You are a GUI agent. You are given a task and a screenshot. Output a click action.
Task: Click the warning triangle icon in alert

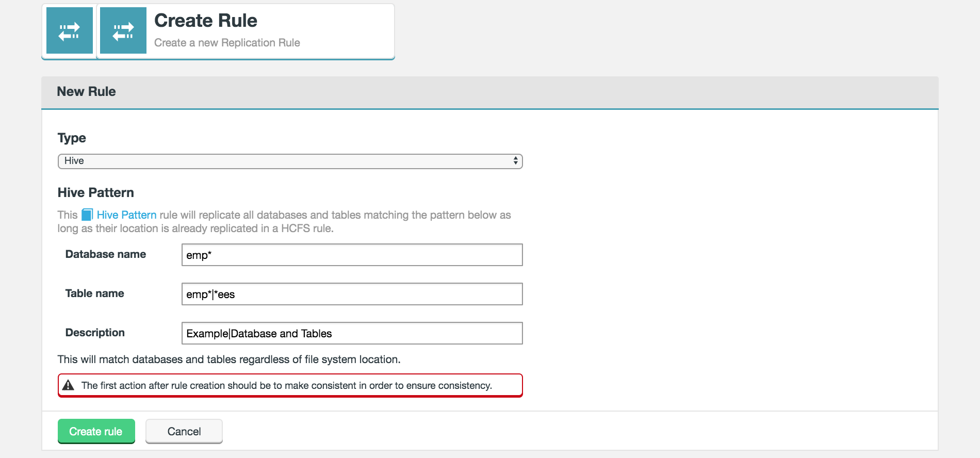coord(68,385)
